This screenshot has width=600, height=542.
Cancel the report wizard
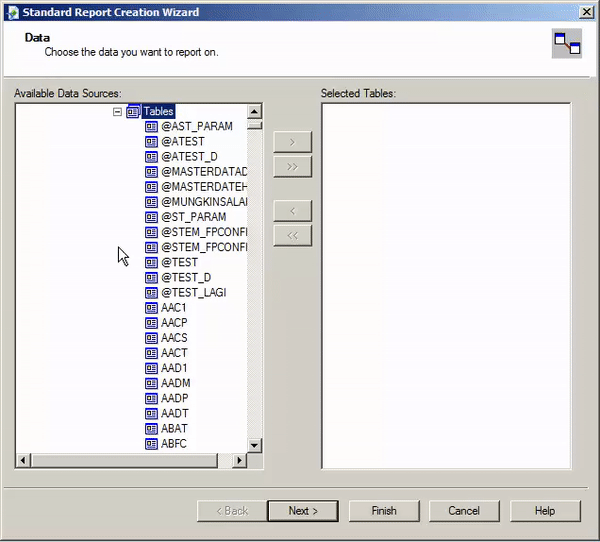(464, 511)
